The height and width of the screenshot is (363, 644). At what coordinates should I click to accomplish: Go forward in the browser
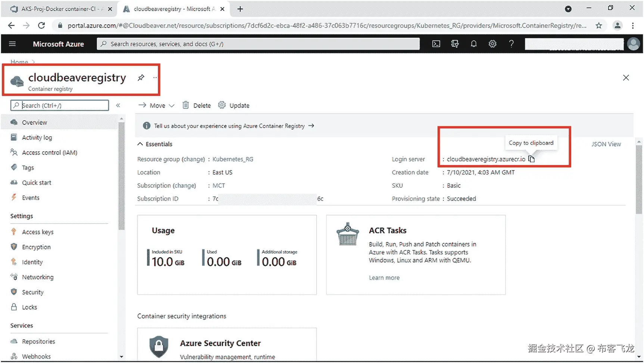pyautogui.click(x=26, y=25)
